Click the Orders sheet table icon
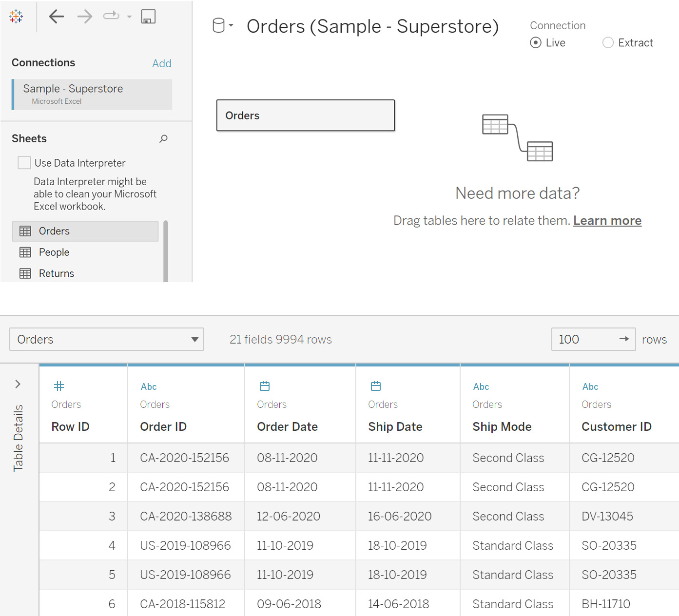 point(25,231)
